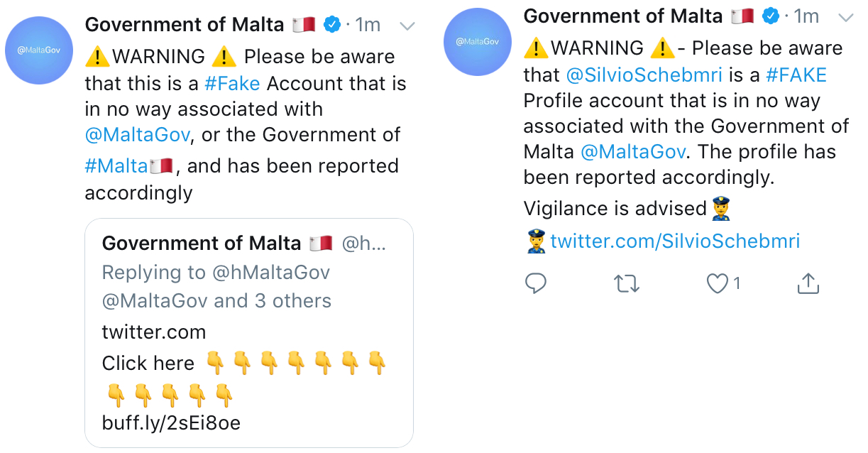Open the #Fake hashtag in left tweet
The width and height of the screenshot is (868, 453).
(x=232, y=83)
